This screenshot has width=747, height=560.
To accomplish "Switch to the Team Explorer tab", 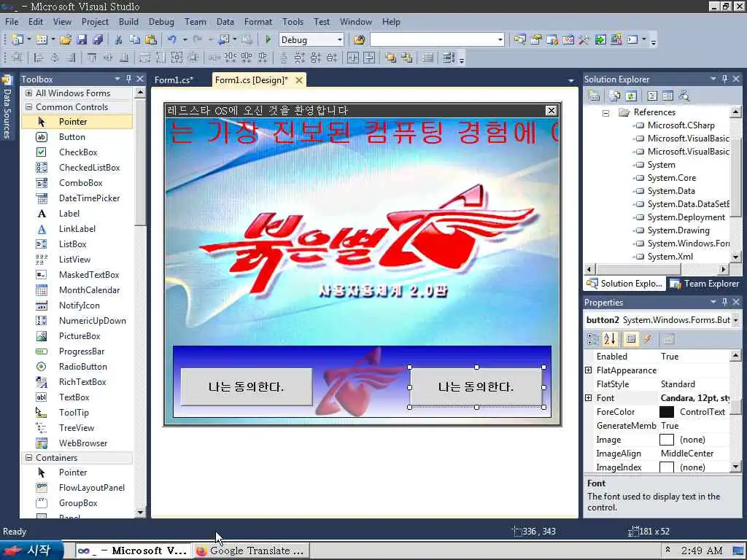I will click(x=706, y=284).
